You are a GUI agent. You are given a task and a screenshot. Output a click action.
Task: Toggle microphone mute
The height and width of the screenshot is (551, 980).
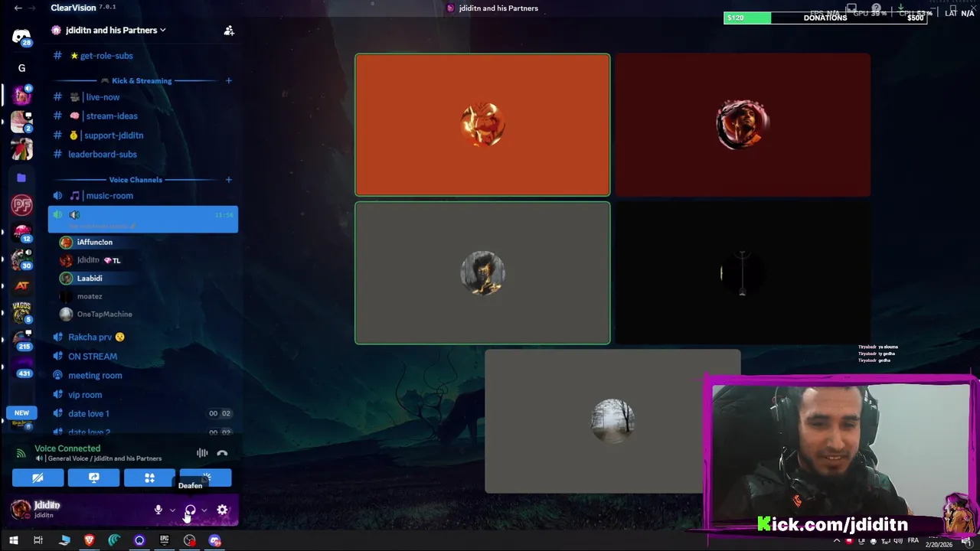tap(158, 510)
